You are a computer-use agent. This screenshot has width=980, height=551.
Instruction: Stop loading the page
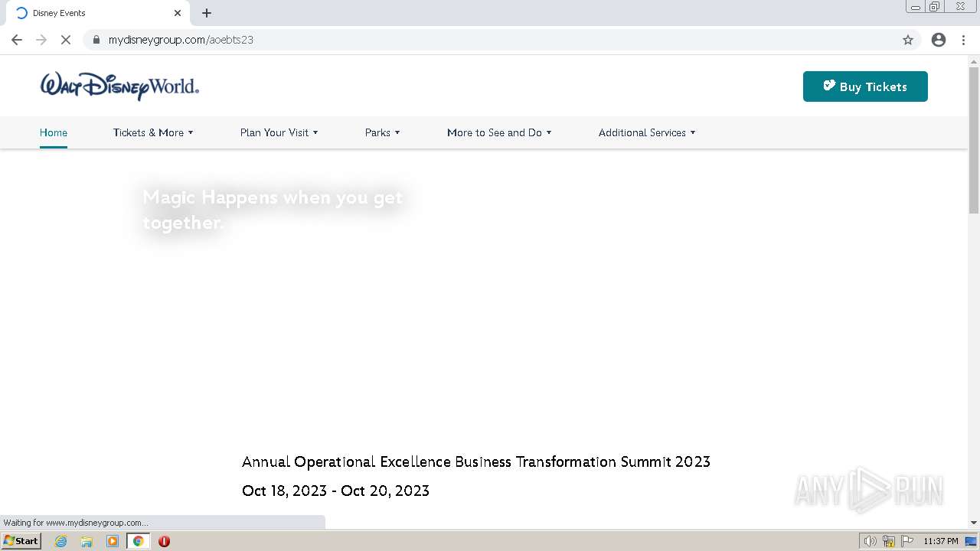click(66, 40)
